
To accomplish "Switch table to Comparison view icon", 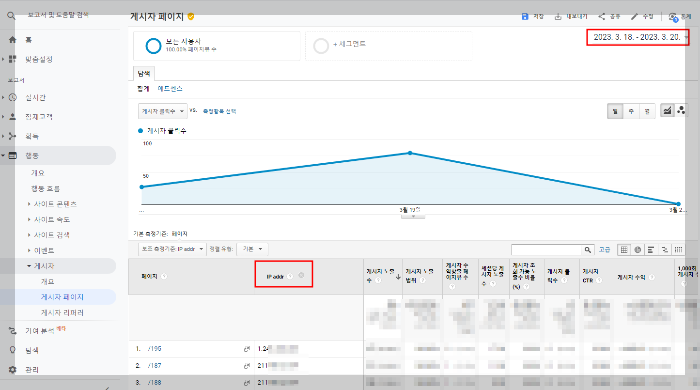I will pyautogui.click(x=665, y=249).
